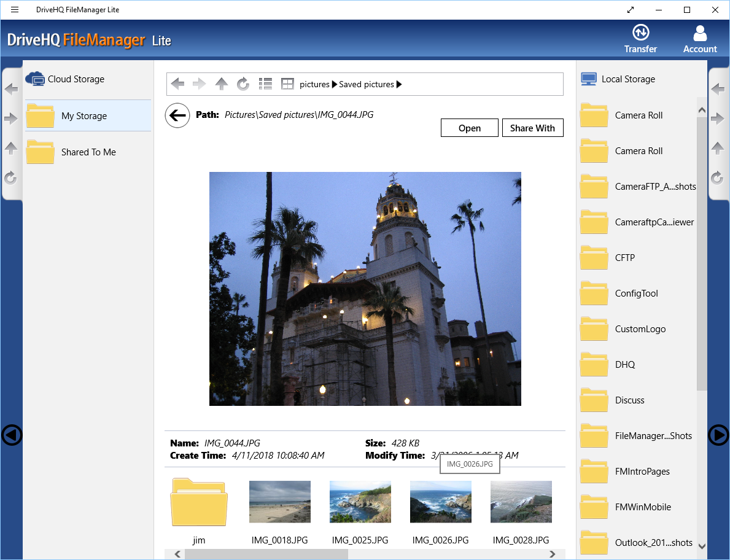Go back using the toolbar back arrow
730x560 pixels.
pos(177,84)
